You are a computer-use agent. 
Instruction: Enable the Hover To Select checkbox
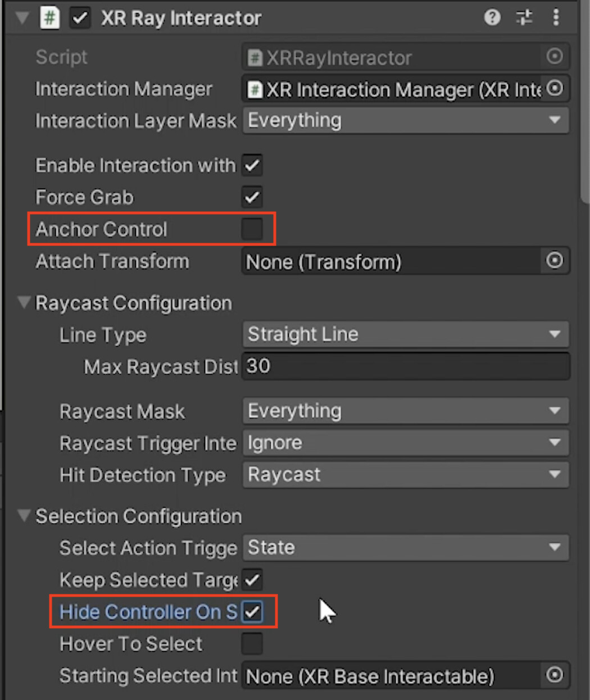tap(252, 644)
